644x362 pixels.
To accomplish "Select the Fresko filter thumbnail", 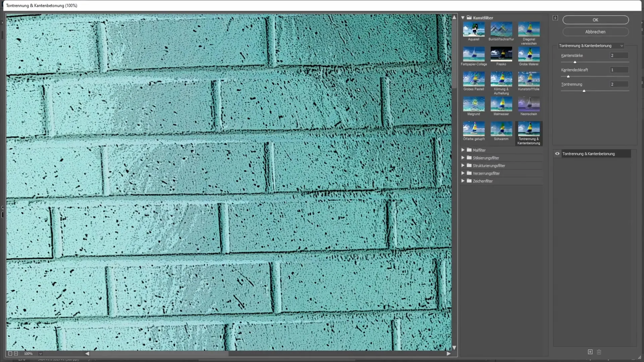I will point(501,54).
